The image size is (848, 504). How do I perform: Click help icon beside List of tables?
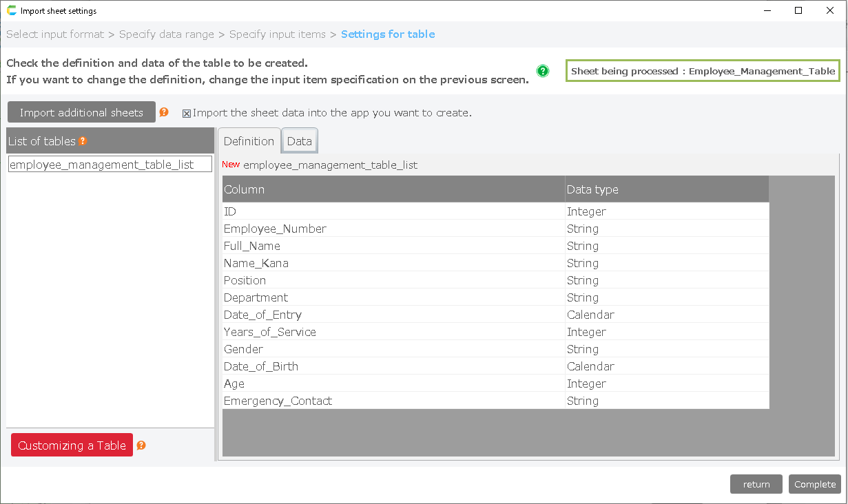click(83, 141)
